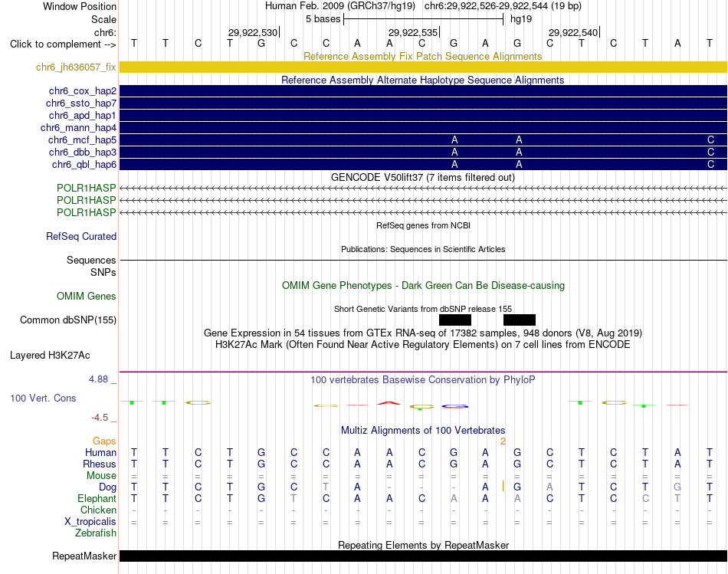Open the Alternate Haplotype Sequence Alignments title

[422, 80]
